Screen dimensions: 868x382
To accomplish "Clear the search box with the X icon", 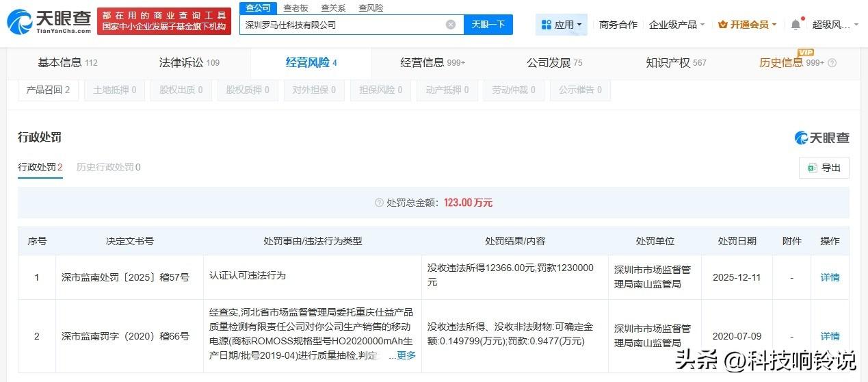I will (x=451, y=25).
